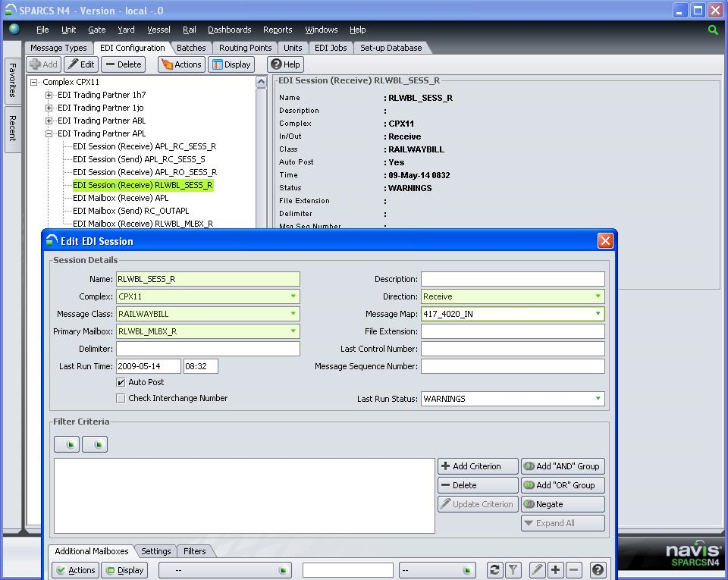Open the Vessel menu
Image resolution: width=728 pixels, height=580 pixels.
[158, 30]
